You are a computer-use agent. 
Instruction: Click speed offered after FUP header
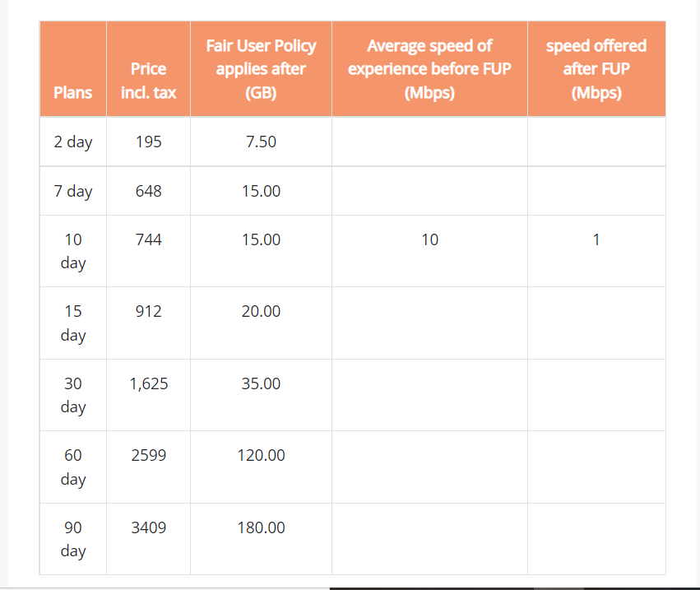596,69
